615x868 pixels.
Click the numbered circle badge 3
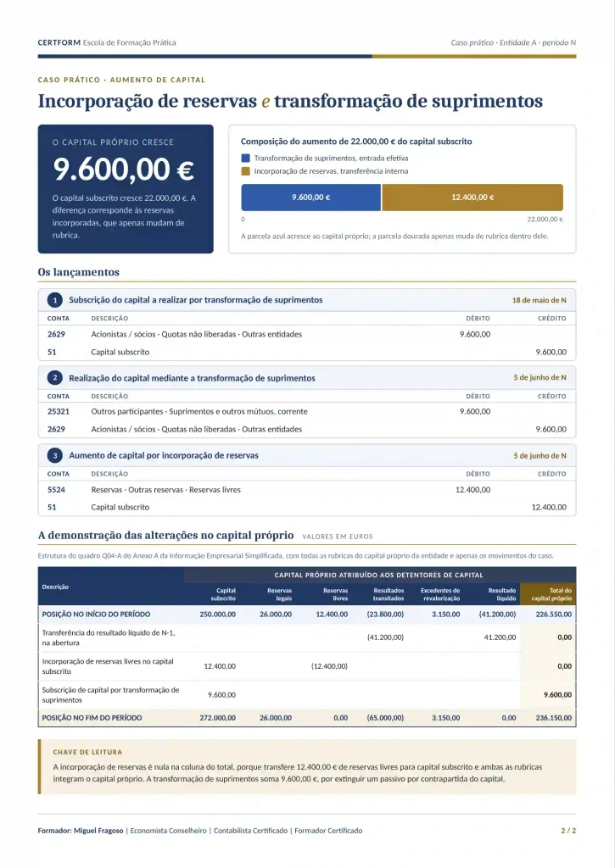click(x=55, y=455)
